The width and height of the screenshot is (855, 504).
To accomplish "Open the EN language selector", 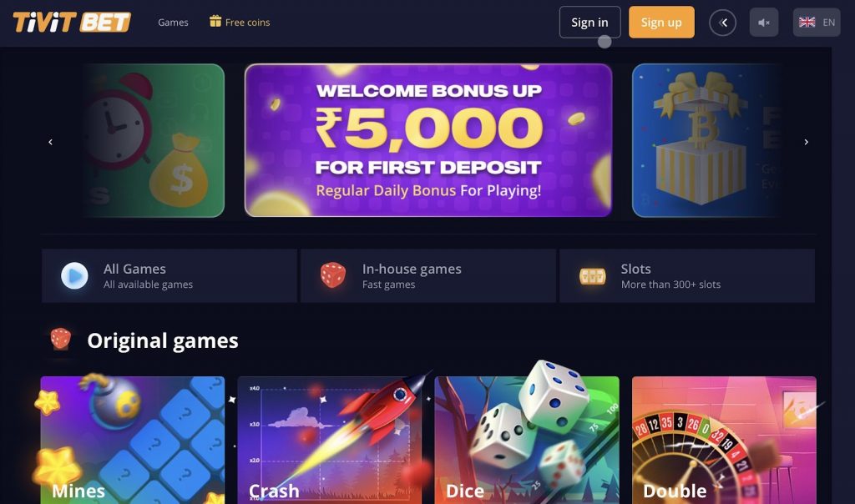I will pos(817,23).
